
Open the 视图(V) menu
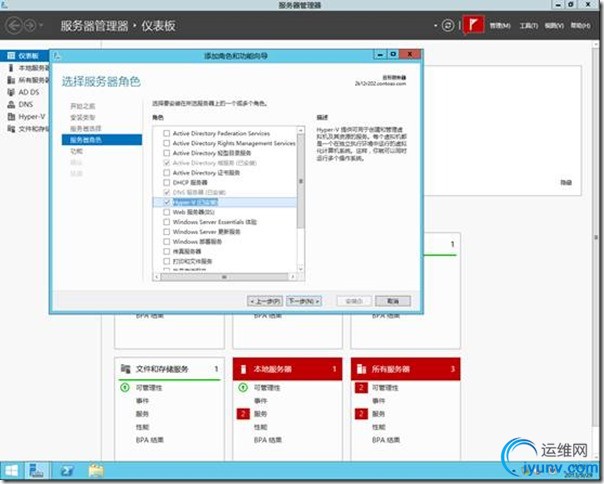[554, 25]
